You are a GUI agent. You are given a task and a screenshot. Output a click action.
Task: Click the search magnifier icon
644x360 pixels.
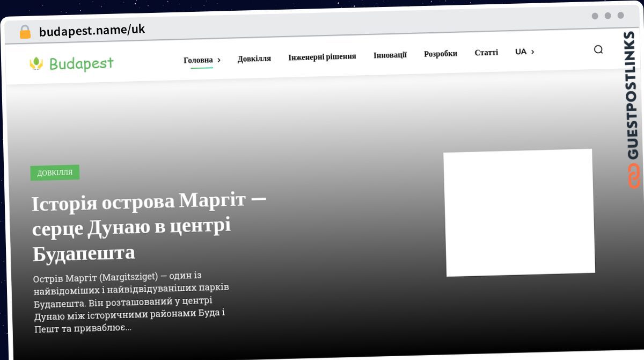pos(598,49)
